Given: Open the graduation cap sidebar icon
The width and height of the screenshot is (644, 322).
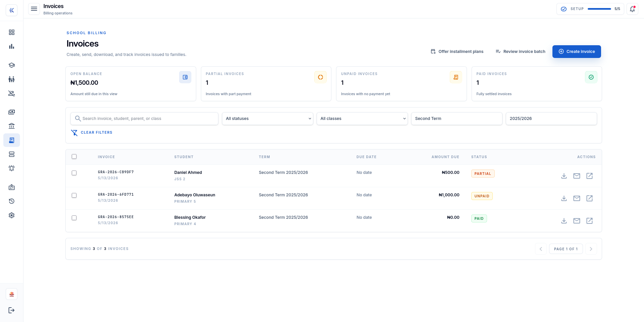Looking at the screenshot, I should pyautogui.click(x=11, y=65).
